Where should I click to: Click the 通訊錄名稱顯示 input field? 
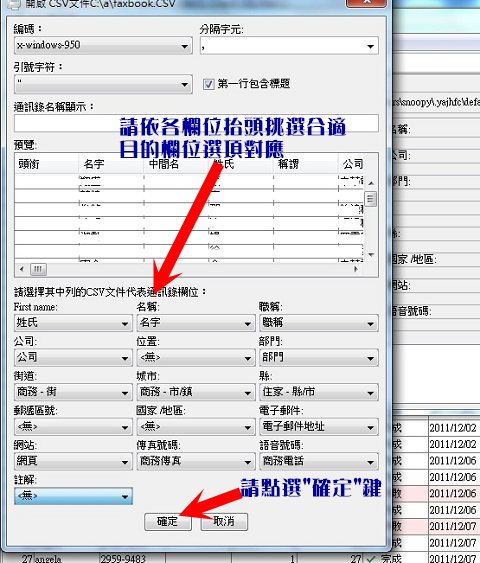point(196,123)
